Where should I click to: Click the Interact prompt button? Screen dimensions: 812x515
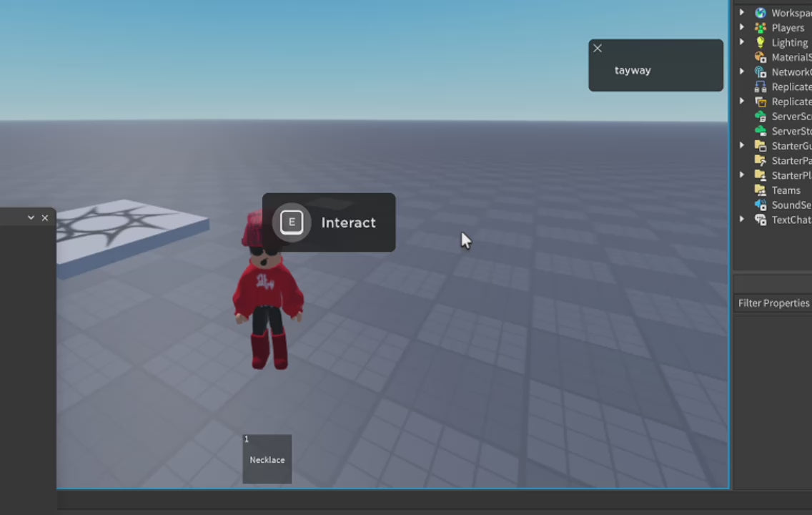pos(329,222)
